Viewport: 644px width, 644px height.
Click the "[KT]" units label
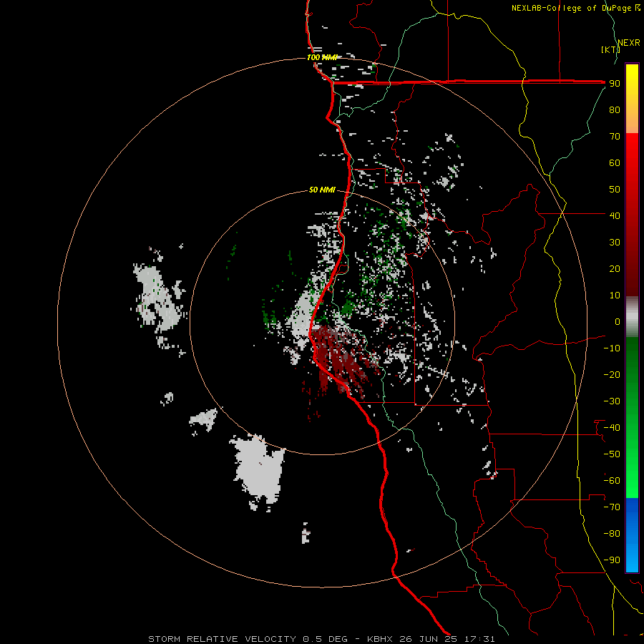611,49
